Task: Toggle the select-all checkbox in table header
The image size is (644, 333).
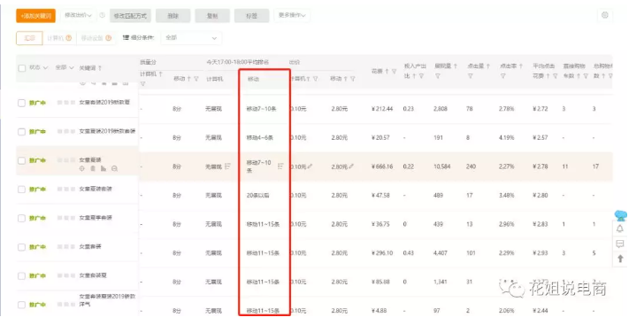Action: point(22,68)
